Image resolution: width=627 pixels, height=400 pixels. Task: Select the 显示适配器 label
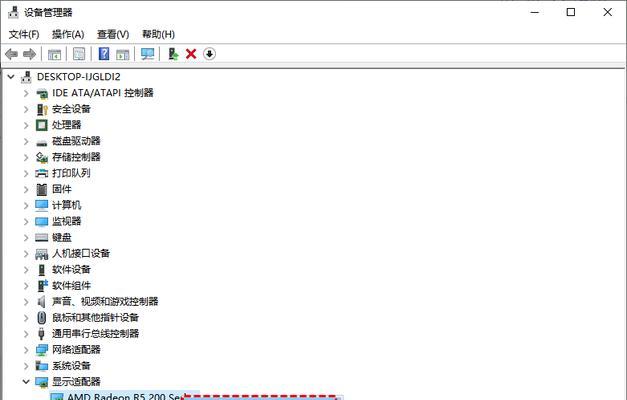point(76,382)
